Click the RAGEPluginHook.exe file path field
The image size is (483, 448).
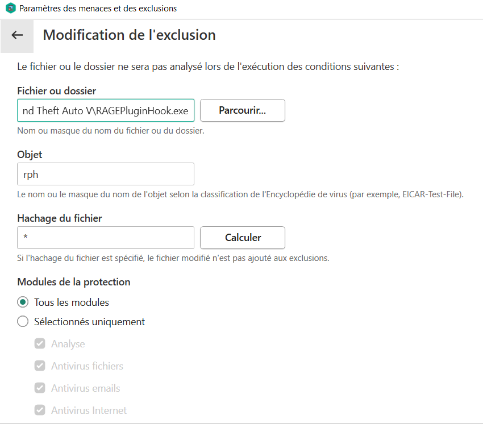tap(106, 111)
